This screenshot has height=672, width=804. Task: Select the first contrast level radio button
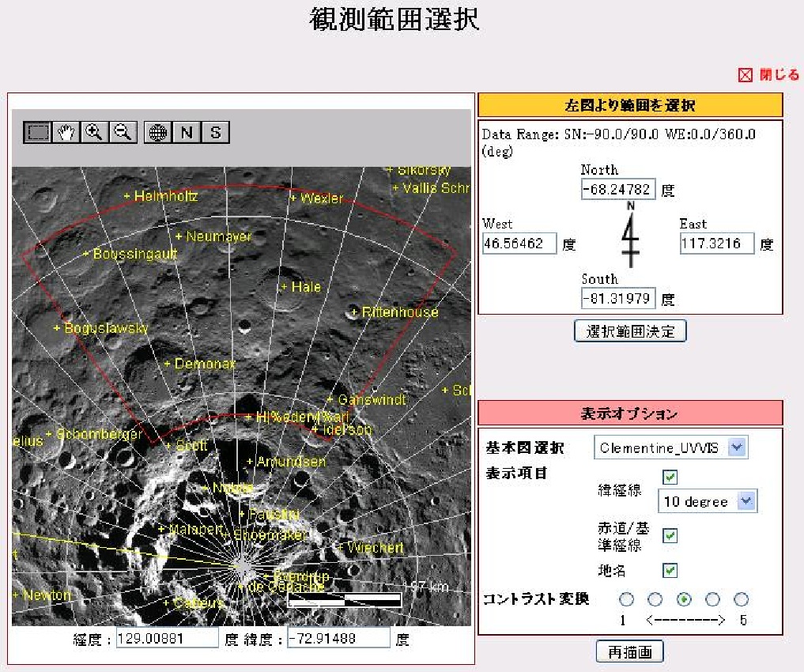pyautogui.click(x=626, y=598)
